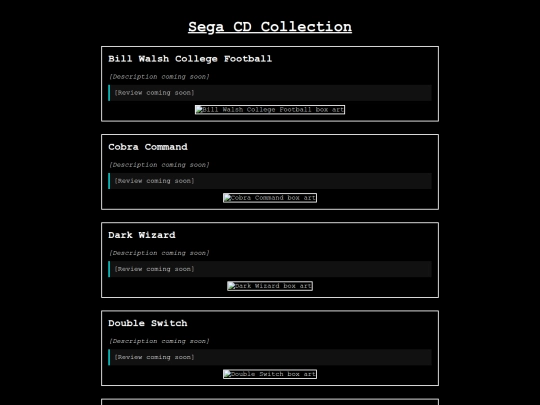Viewport: 540px width, 405px height.
Task: Select the Dark Wizard title
Action: tap(142, 235)
